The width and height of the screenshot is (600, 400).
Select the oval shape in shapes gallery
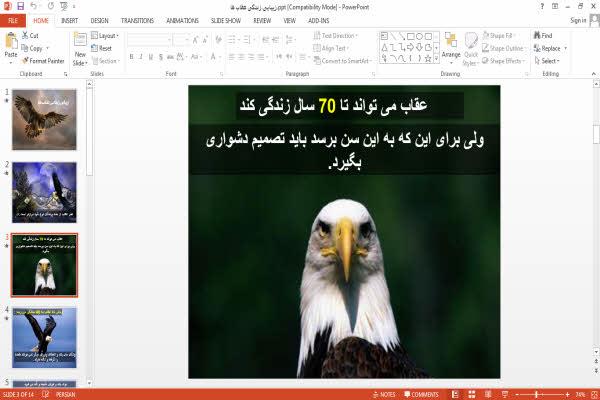click(x=419, y=36)
